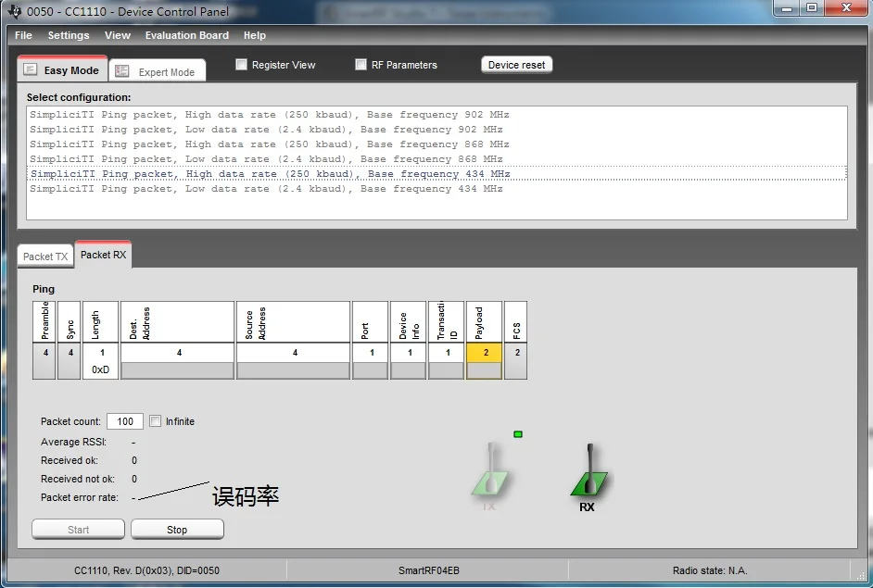Switch to the Expert Mode tab
Screen dimensions: 873x588
point(158,70)
